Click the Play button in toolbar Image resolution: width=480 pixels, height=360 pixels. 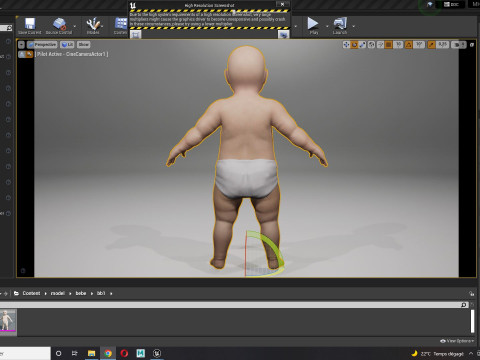(x=313, y=26)
